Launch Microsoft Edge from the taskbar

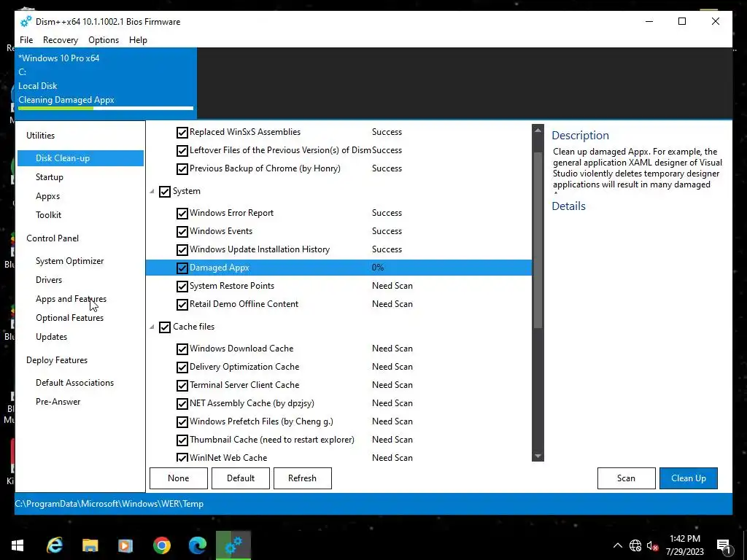[197, 545]
